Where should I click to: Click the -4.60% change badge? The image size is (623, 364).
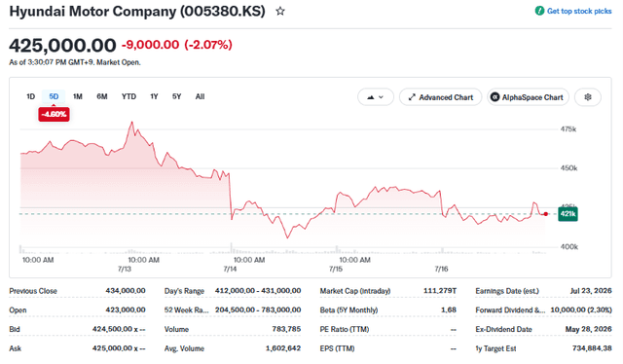54,115
